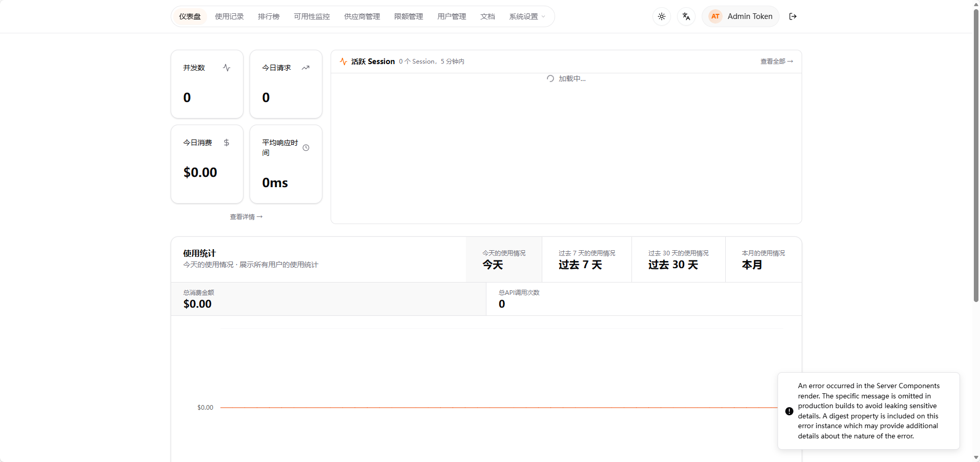
Task: Click the error alert icon in toast
Action: [789, 411]
